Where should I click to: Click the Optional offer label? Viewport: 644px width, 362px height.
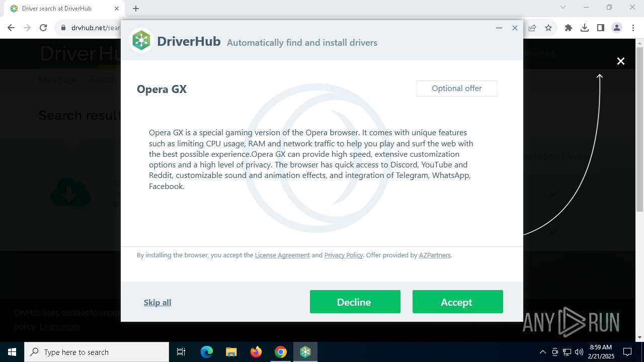tap(457, 88)
